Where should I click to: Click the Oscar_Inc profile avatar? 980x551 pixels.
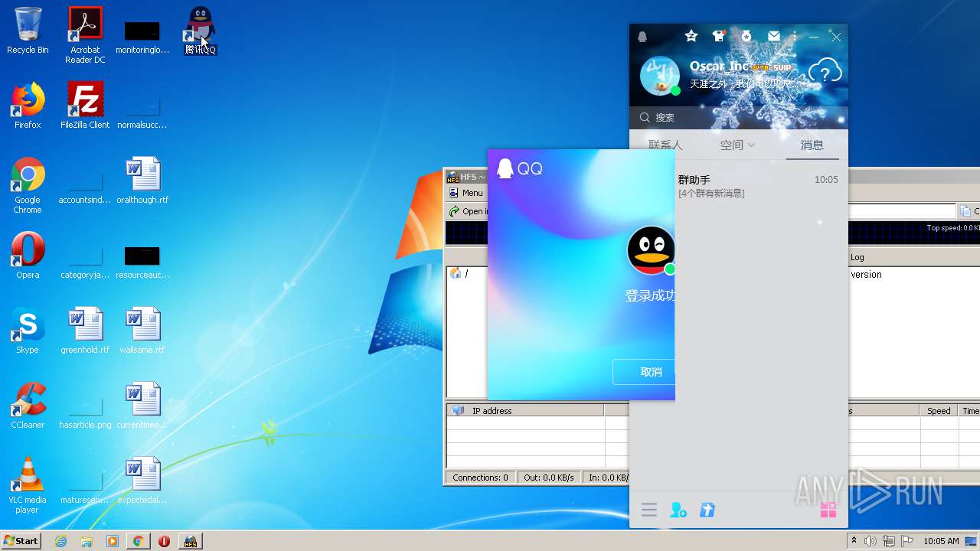coord(659,76)
